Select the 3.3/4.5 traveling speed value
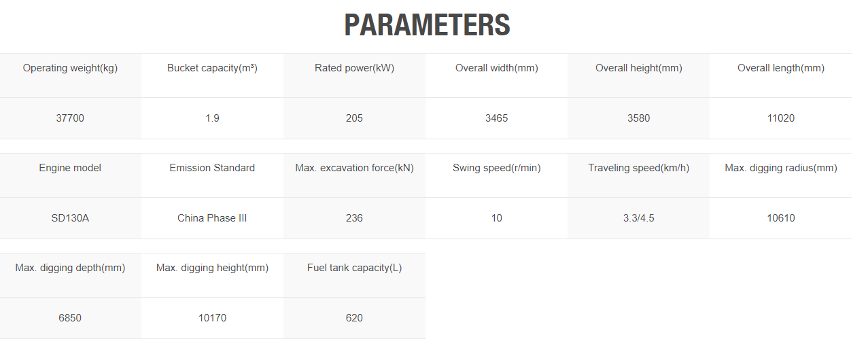 pyautogui.click(x=638, y=218)
